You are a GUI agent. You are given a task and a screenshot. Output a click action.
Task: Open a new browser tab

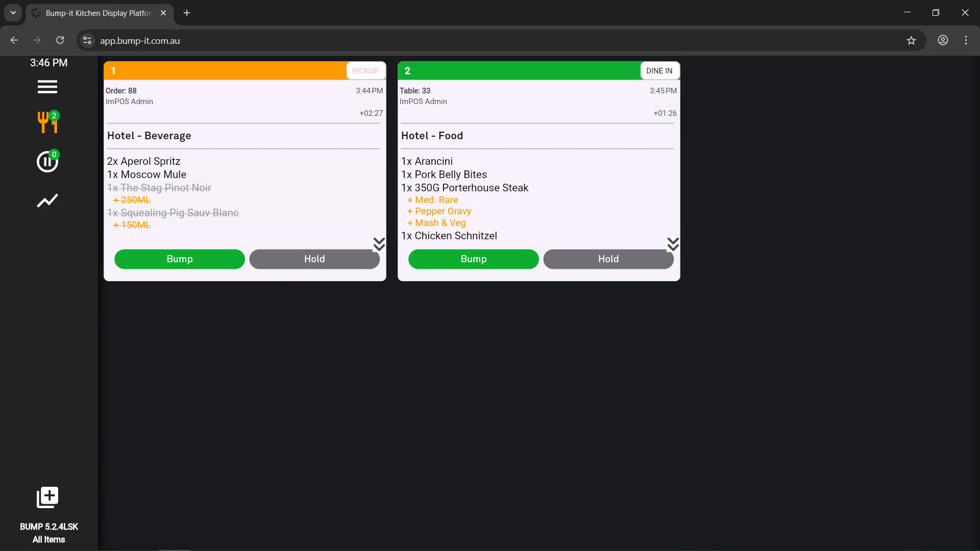pos(187,13)
